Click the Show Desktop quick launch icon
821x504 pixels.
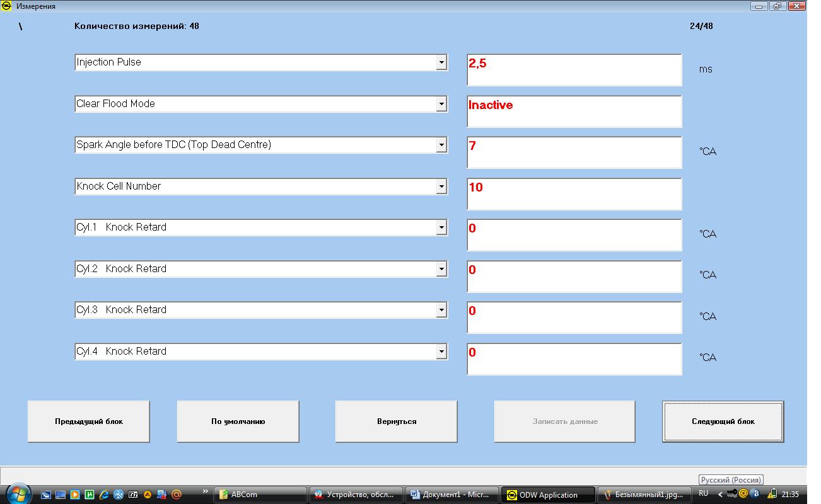coord(61,495)
